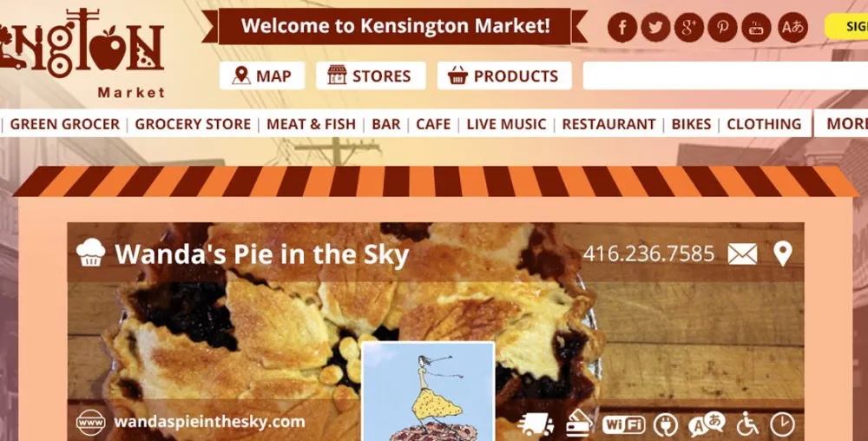Open the Twitter social icon
868x441 pixels.
click(655, 28)
